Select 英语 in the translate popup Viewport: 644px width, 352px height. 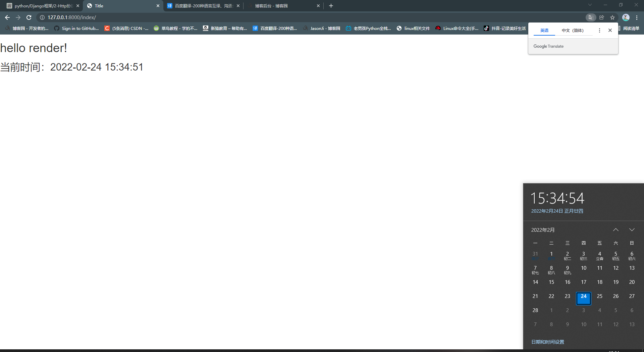point(544,31)
